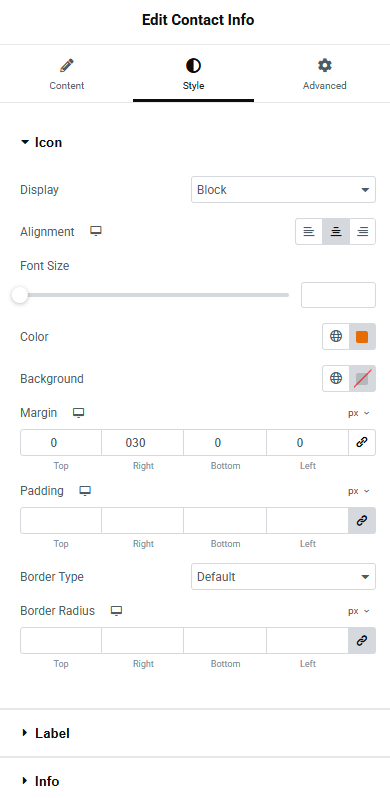
Task: Toggle linked values for Margin
Action: 362,442
